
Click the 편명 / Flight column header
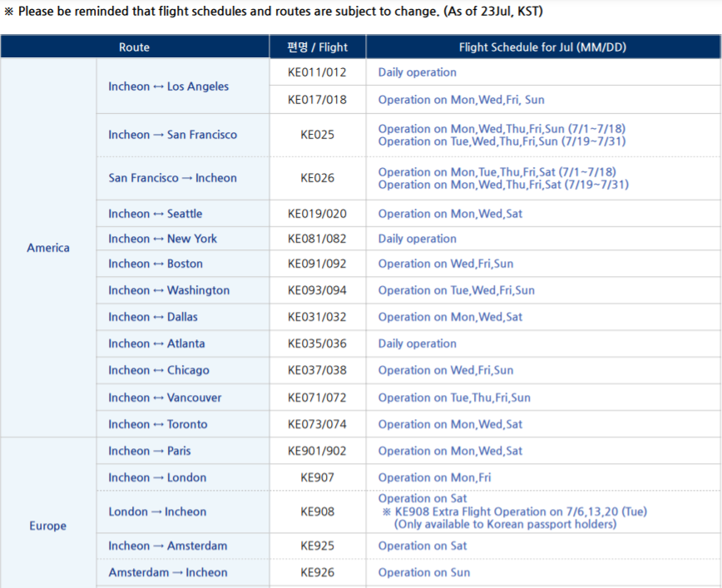[x=317, y=47]
